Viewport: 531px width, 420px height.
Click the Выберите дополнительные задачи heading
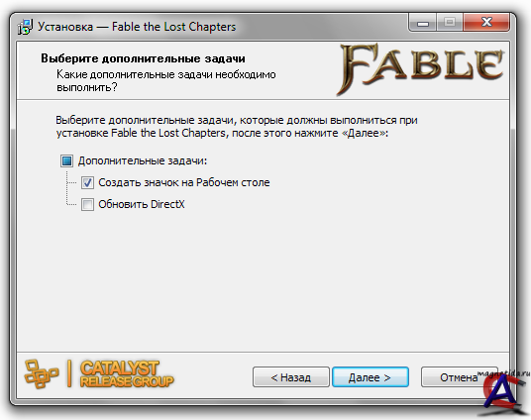tap(143, 58)
